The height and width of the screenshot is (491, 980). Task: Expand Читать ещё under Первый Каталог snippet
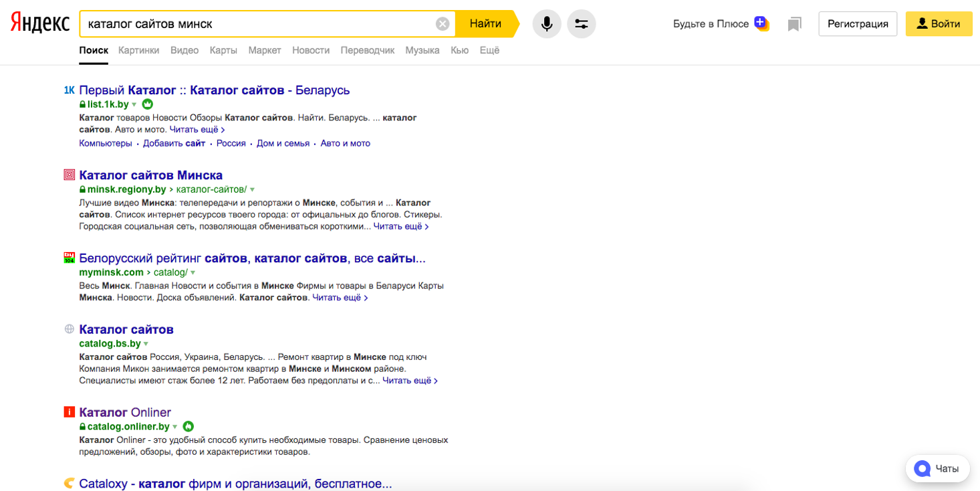pyautogui.click(x=197, y=129)
